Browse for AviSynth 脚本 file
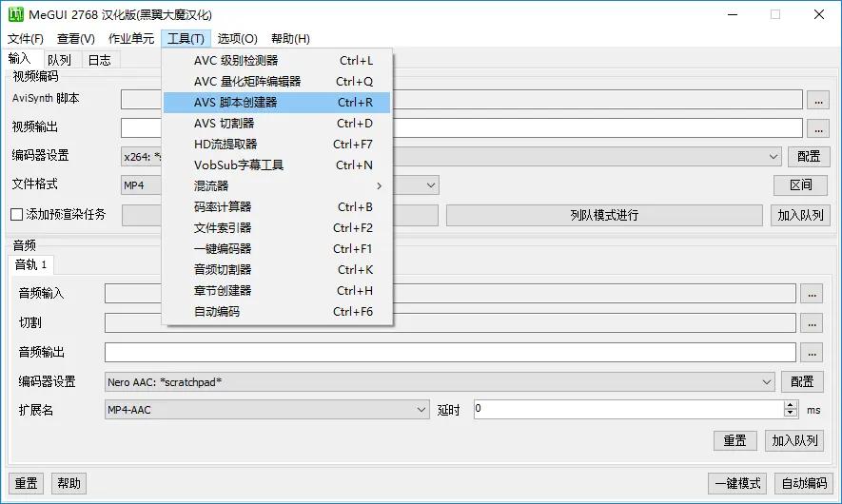The image size is (842, 504). click(818, 101)
